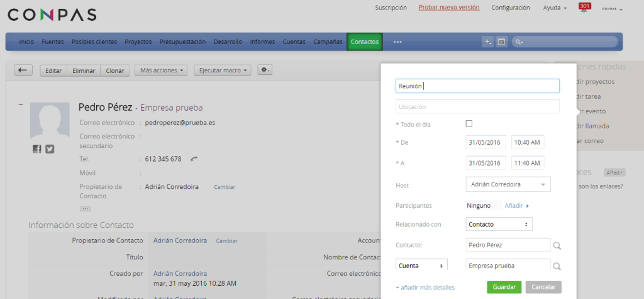
Task: Show more modules via three-dot menu
Action: click(x=397, y=42)
